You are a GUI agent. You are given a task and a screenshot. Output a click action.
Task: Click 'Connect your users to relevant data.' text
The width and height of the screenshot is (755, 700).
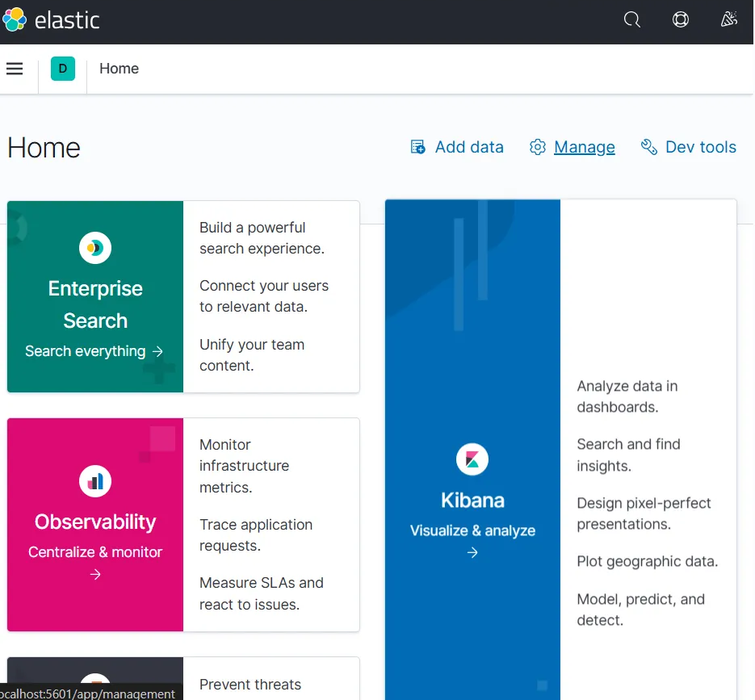[x=264, y=296]
